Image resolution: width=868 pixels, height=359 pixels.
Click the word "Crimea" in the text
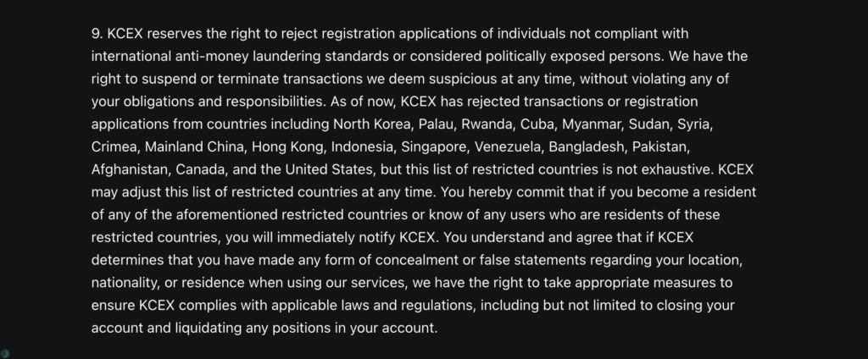click(119, 146)
